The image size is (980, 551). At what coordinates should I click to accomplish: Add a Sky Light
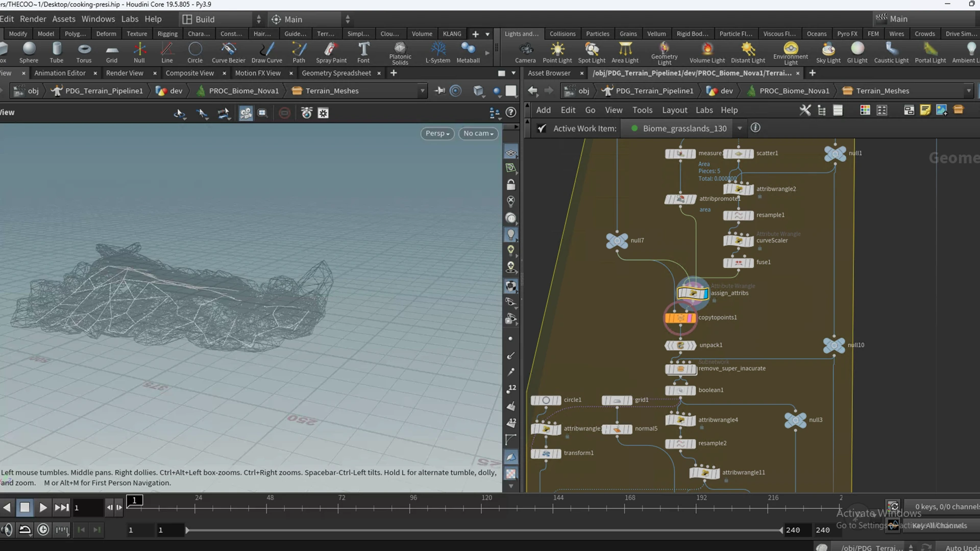[828, 53]
